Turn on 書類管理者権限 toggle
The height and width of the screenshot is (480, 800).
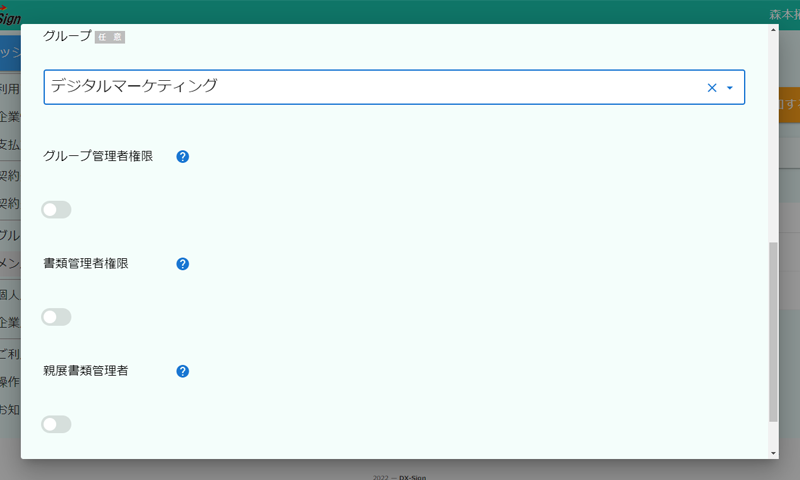pos(56,317)
